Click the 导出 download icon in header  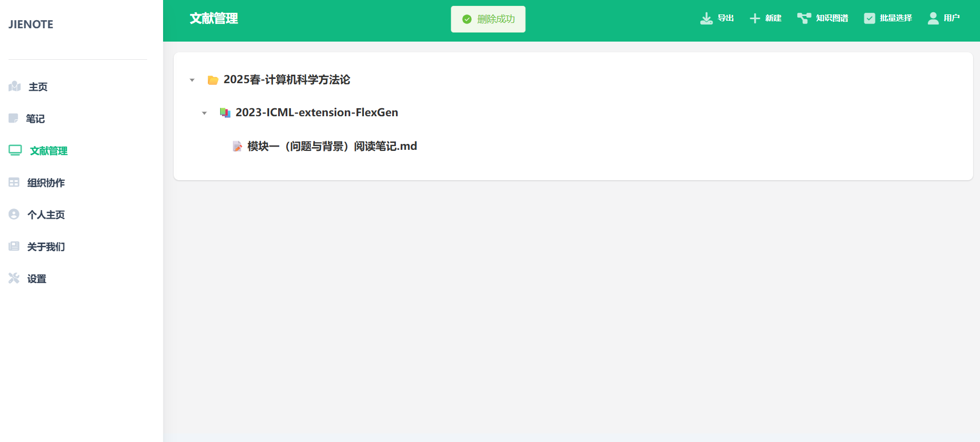[707, 19]
